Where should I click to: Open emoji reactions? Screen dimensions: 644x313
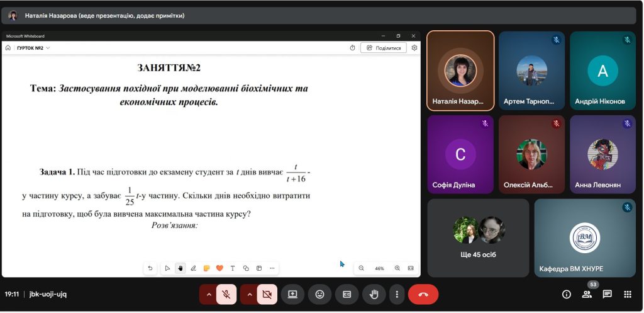319,295
